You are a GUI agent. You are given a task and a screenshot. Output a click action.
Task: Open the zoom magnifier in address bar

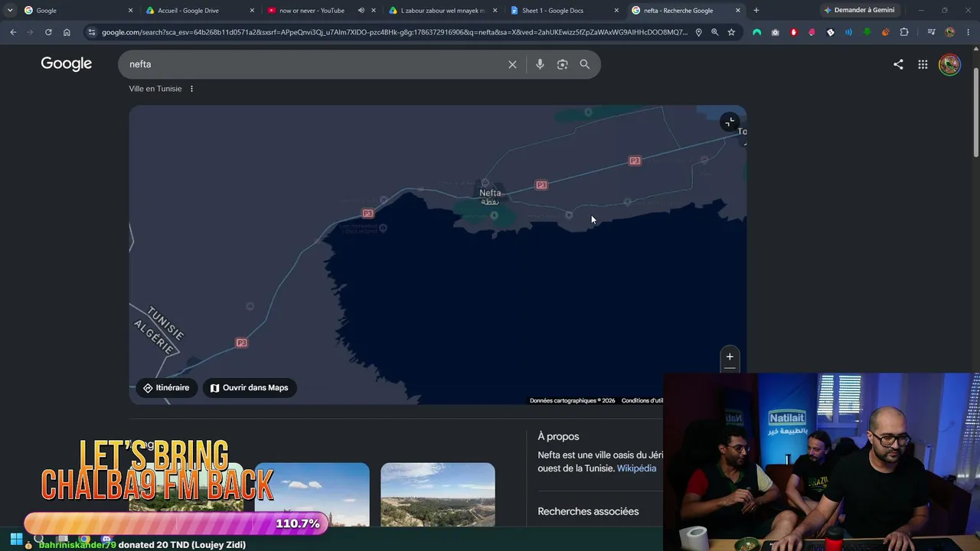point(714,32)
